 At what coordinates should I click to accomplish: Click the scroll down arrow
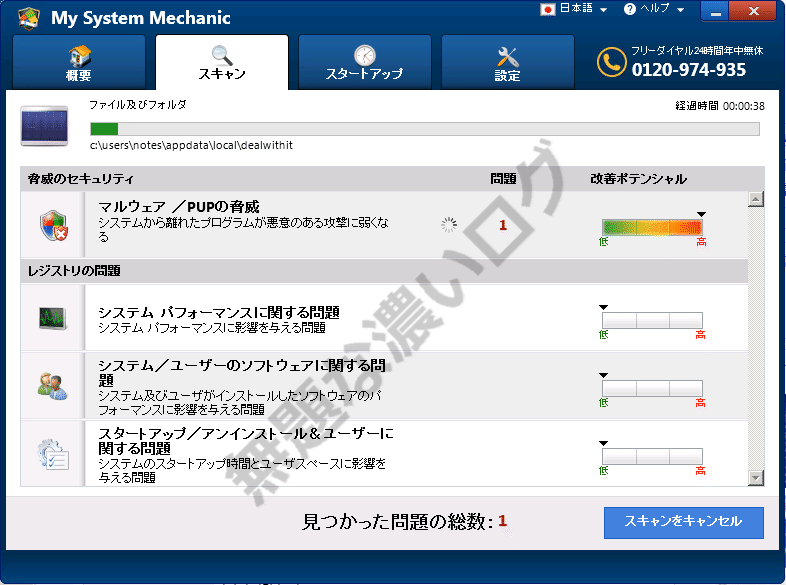click(756, 478)
